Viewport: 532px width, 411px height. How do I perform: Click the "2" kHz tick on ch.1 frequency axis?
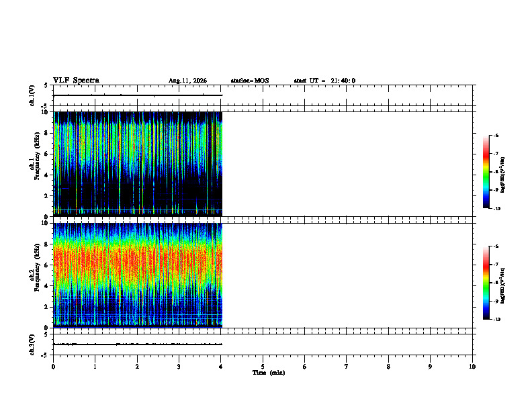(x=46, y=196)
